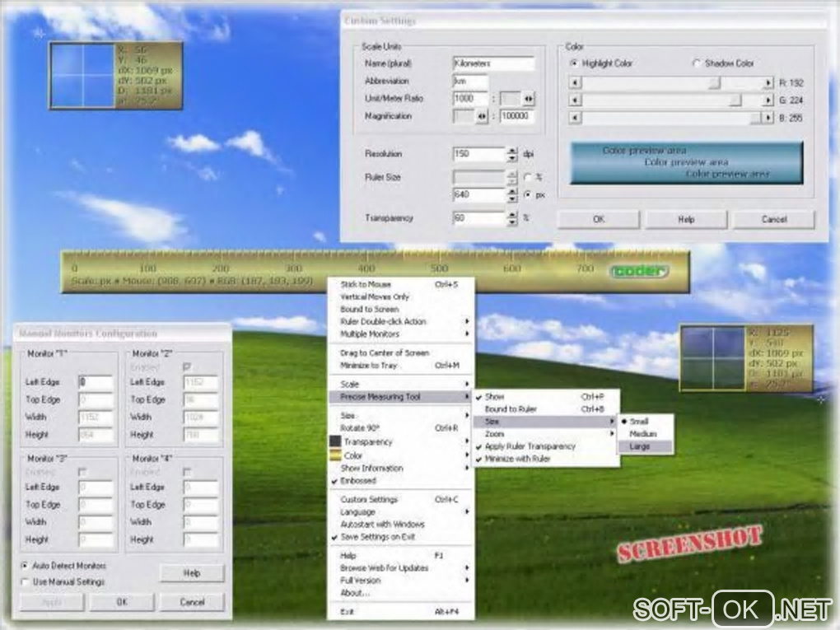Click Help in Custom Settings dialog
Screen dimensions: 840x630
pos(686,219)
